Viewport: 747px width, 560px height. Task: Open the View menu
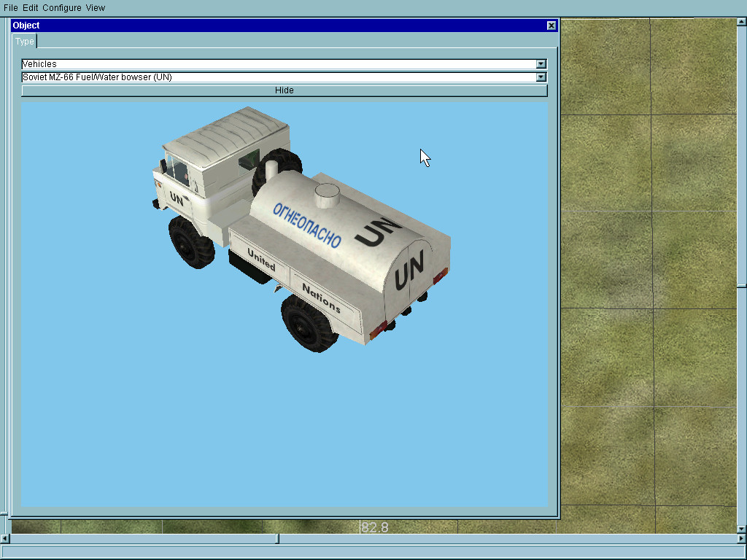point(96,7)
